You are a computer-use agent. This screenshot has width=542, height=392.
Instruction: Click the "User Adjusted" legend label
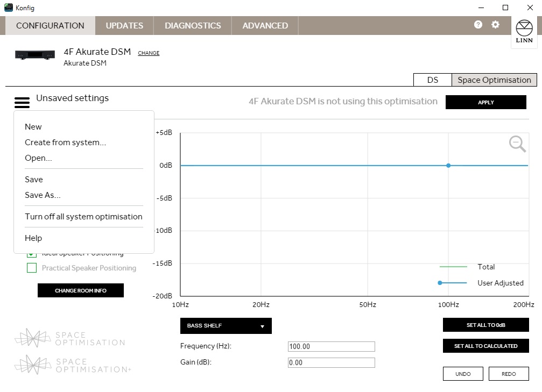[500, 283]
